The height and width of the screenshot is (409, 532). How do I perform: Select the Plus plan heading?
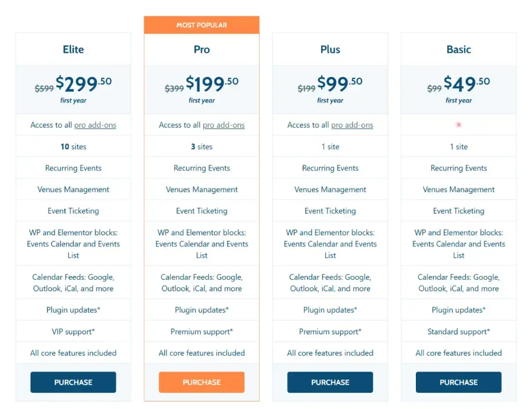point(330,49)
